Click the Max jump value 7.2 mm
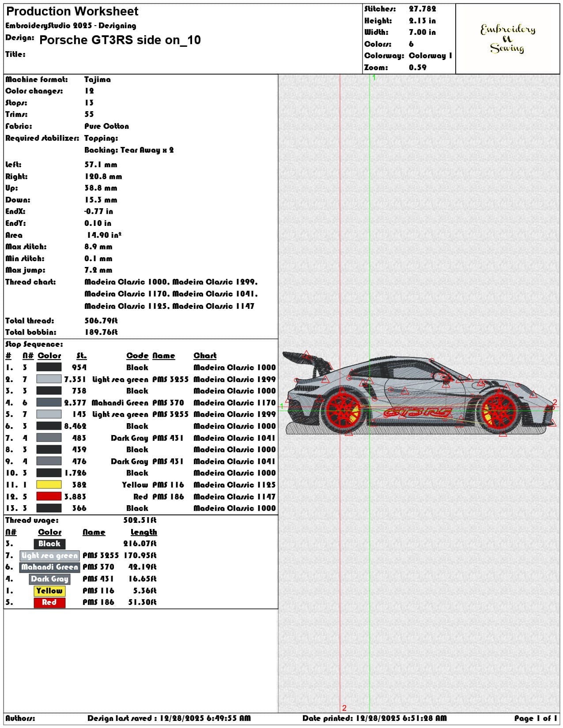 [98, 270]
